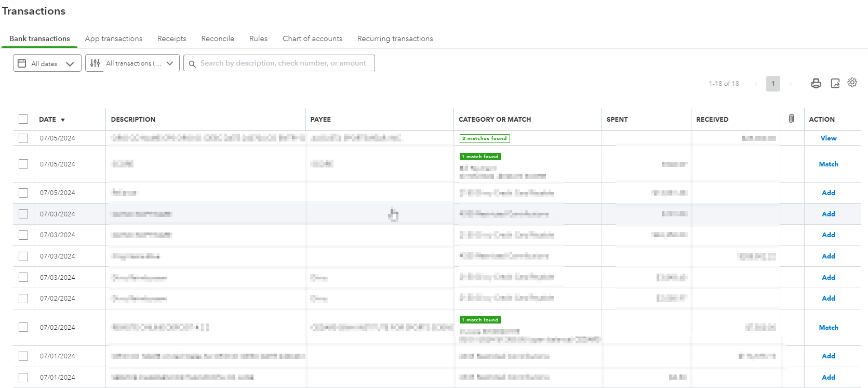The height and width of the screenshot is (388, 868).
Task: Click the filter sliders icon
Action: [95, 63]
